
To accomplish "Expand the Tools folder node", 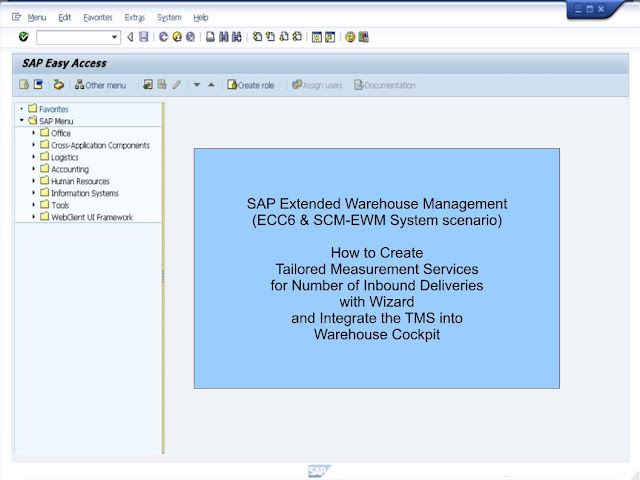I will pyautogui.click(x=33, y=204).
